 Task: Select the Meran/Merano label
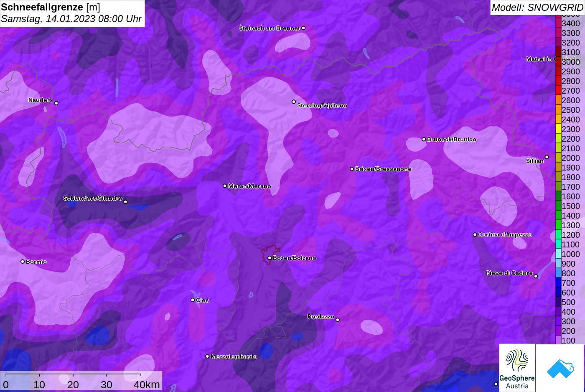(x=249, y=186)
